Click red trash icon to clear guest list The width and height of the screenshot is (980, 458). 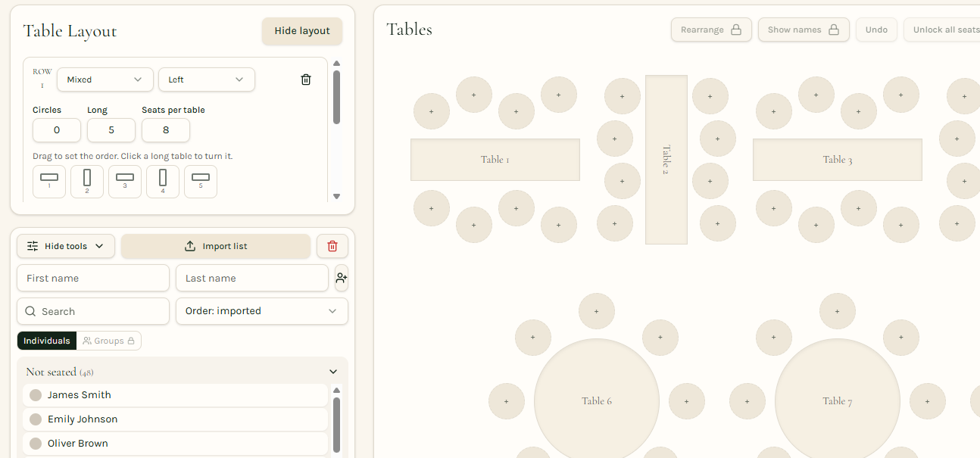(x=332, y=246)
